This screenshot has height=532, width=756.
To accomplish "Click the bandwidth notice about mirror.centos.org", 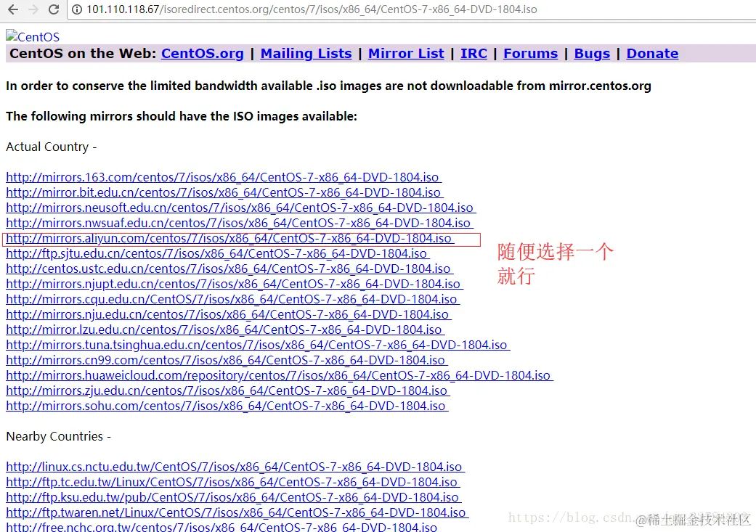I will 328,86.
